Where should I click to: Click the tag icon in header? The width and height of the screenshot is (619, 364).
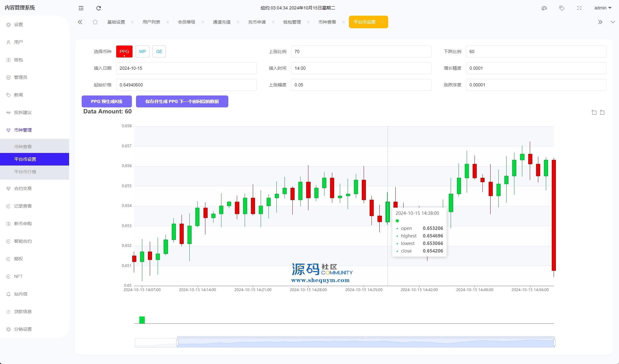562,8
